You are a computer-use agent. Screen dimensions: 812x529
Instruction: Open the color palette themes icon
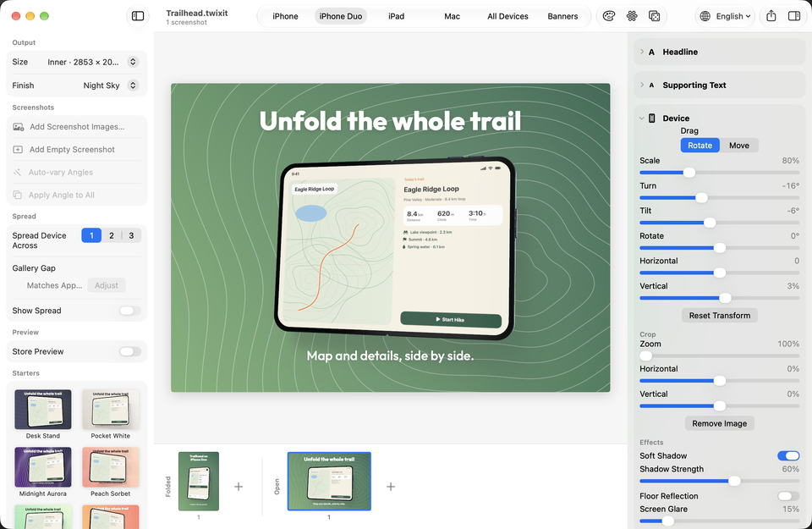pos(609,16)
